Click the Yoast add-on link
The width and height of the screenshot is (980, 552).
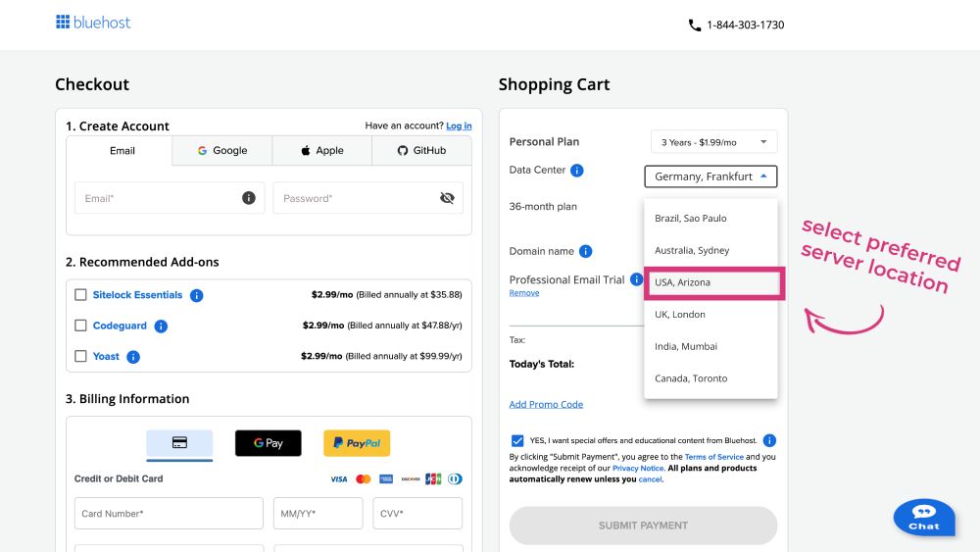coord(106,356)
